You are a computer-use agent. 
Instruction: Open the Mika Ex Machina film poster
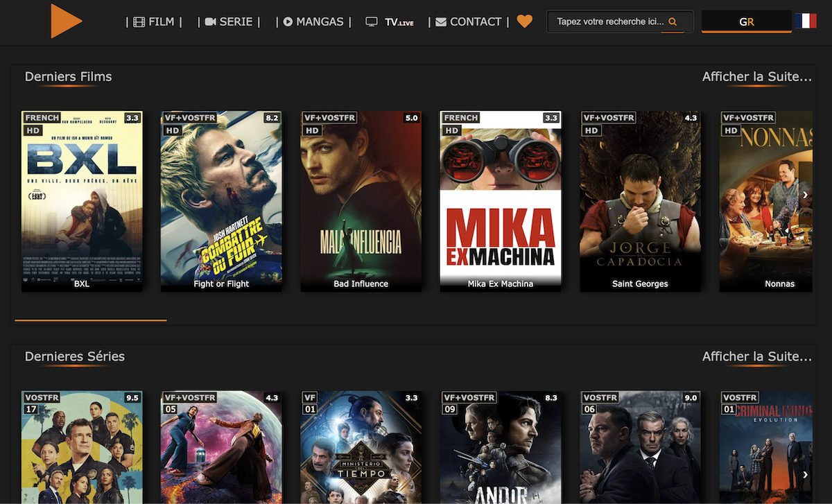tap(501, 202)
